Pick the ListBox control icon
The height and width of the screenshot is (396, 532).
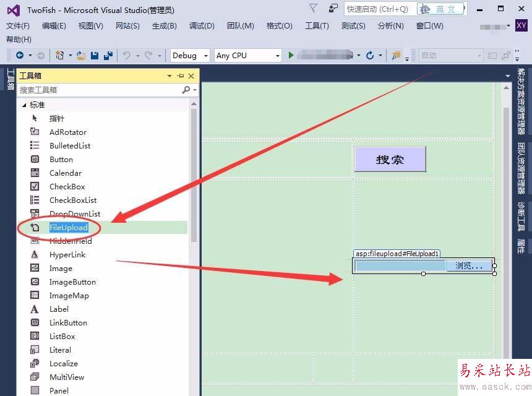tap(35, 336)
